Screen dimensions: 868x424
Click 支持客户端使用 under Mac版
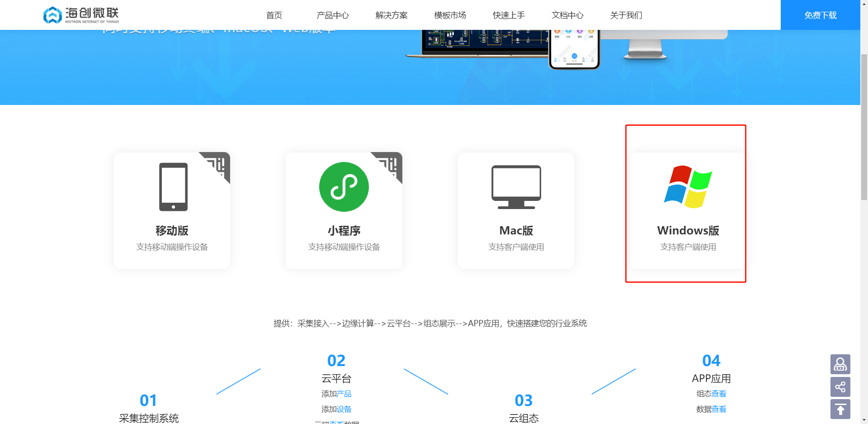point(516,247)
